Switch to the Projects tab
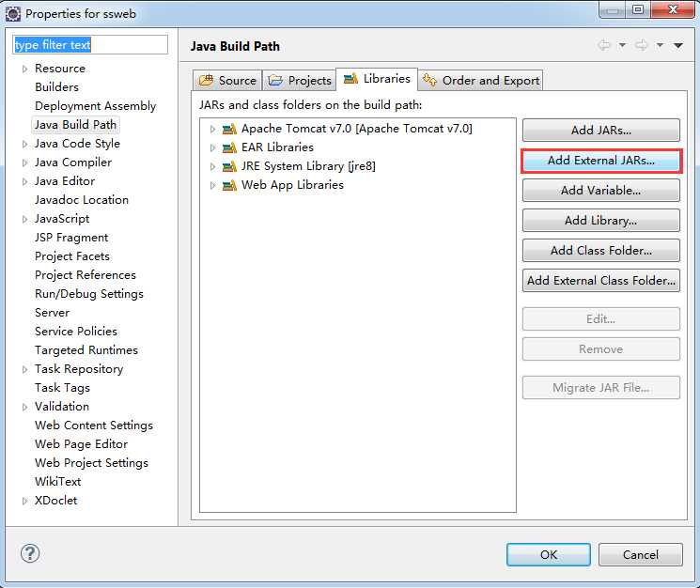 pos(299,80)
